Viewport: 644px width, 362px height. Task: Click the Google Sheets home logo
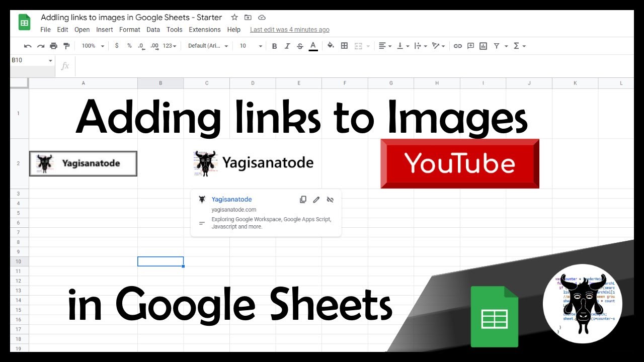point(24,23)
